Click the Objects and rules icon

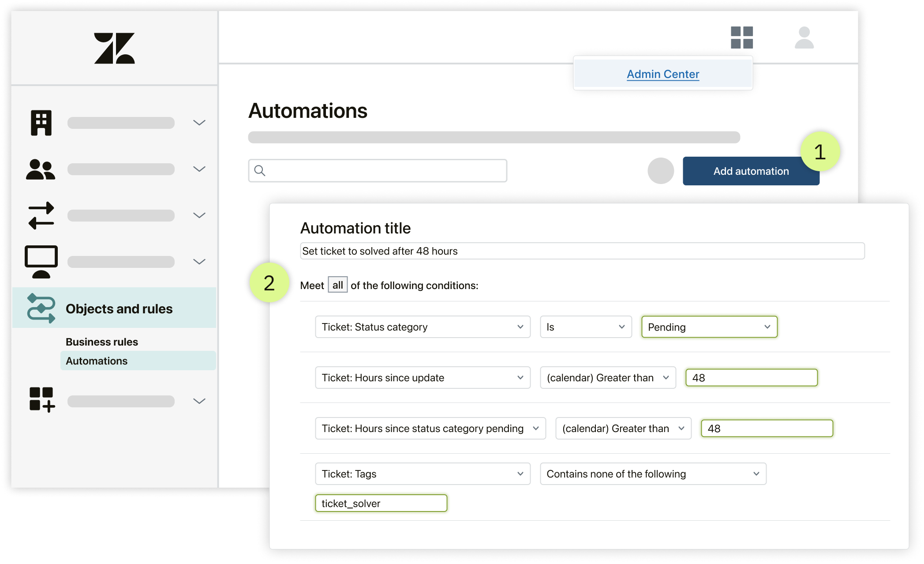click(x=41, y=308)
